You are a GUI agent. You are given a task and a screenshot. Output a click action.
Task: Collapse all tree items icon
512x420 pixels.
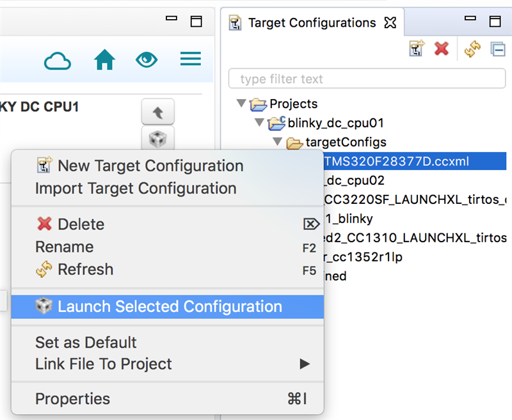click(x=497, y=49)
